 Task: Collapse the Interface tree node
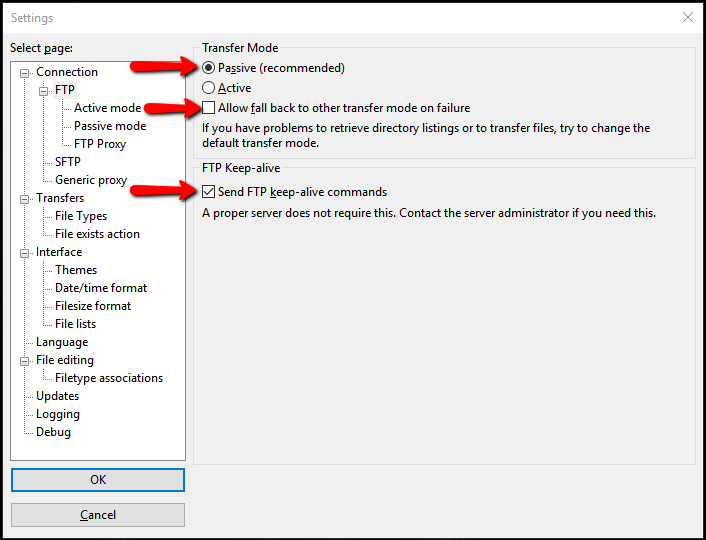[x=26, y=252]
